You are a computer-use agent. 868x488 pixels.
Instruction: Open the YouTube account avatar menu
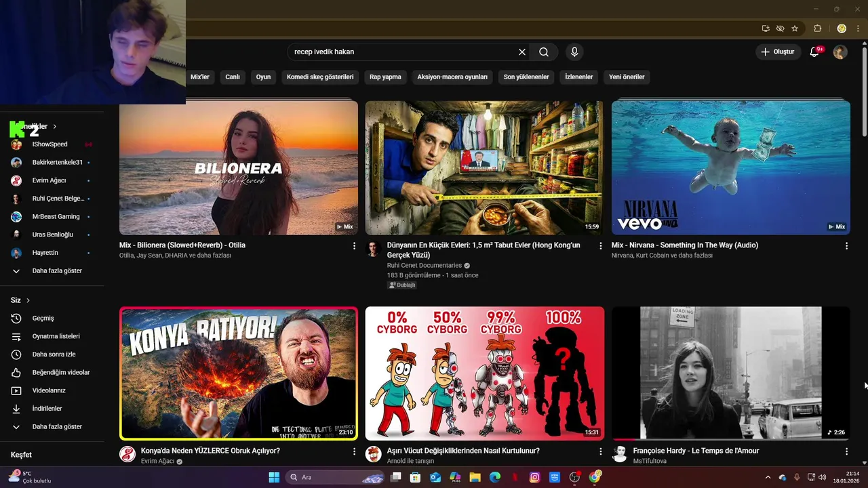point(840,52)
